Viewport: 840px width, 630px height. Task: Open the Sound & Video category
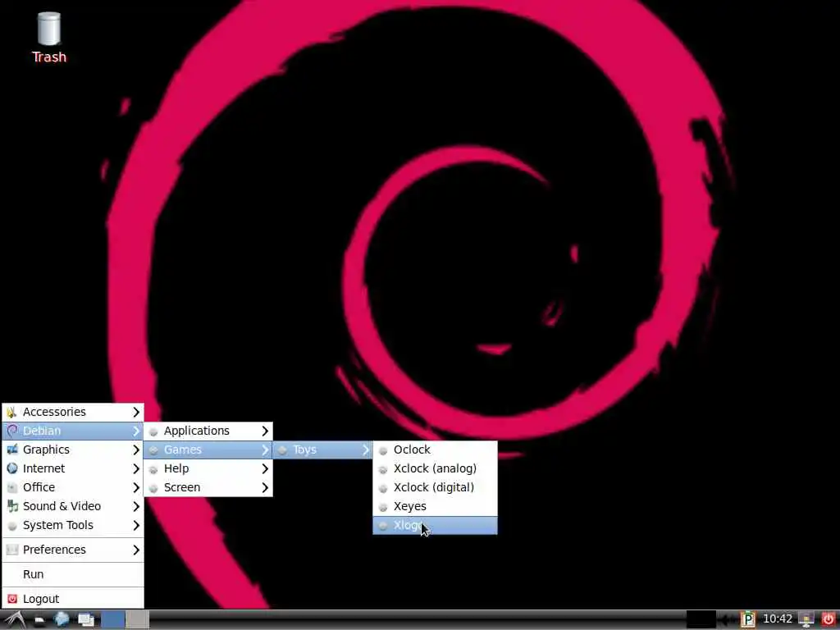pyautogui.click(x=73, y=506)
